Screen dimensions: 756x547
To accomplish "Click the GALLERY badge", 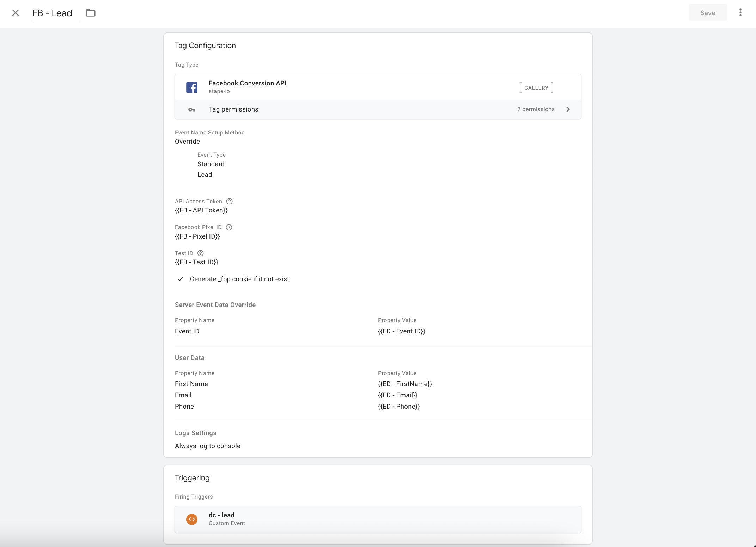I will coord(536,88).
